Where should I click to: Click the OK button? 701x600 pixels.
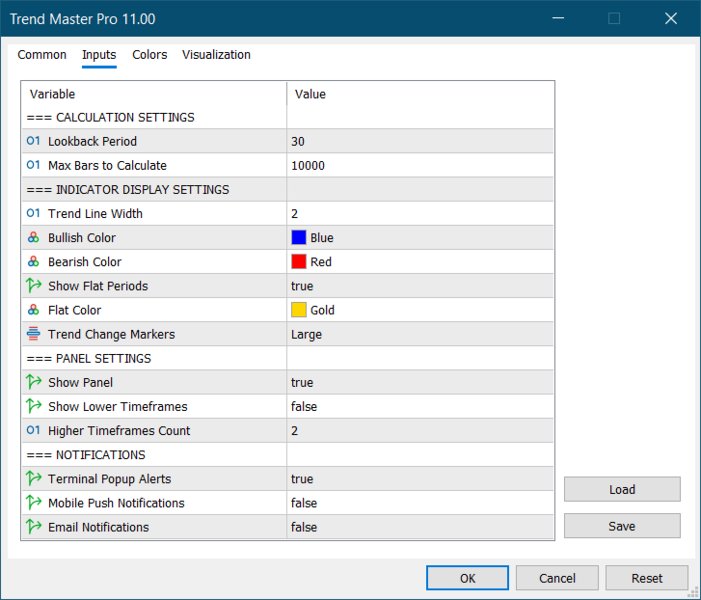click(x=467, y=578)
